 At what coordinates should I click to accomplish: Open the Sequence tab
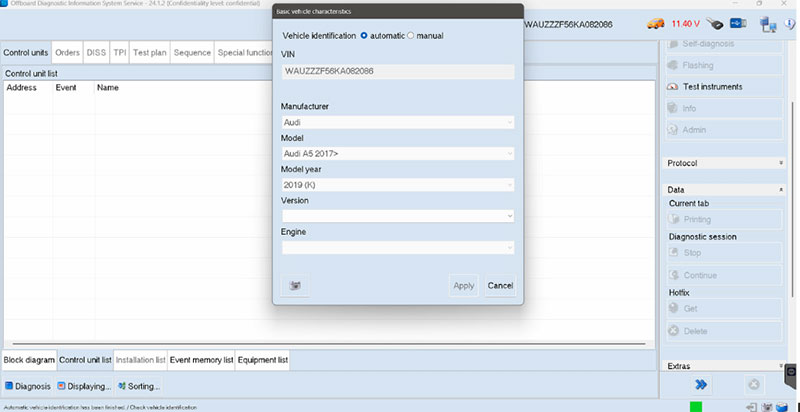point(192,53)
